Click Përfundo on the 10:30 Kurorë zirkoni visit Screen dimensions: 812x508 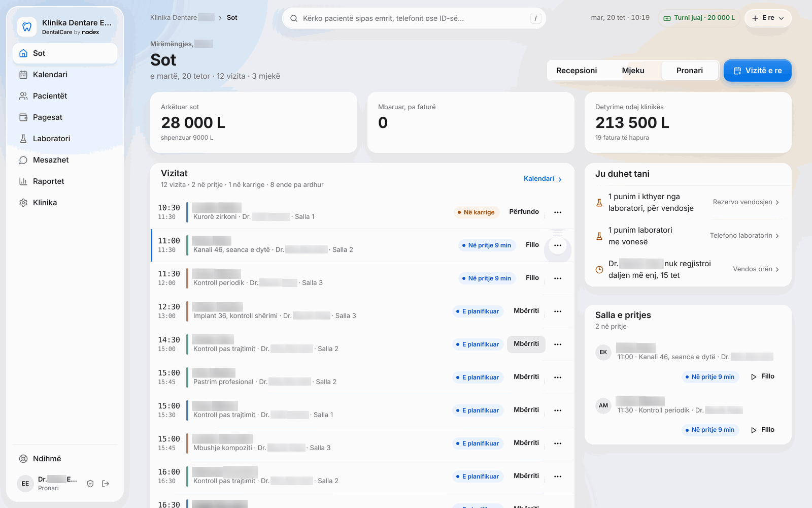[x=524, y=212]
